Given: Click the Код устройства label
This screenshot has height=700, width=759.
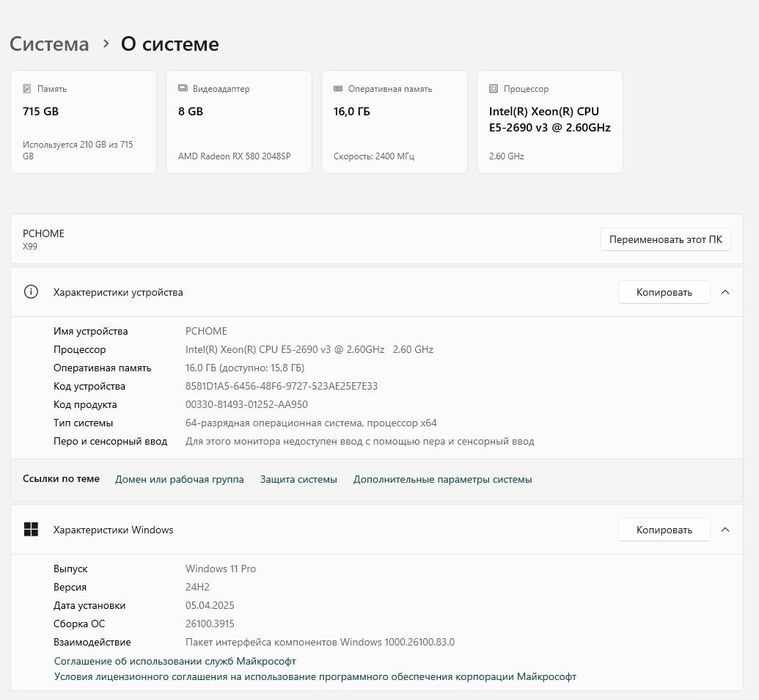Looking at the screenshot, I should (89, 386).
